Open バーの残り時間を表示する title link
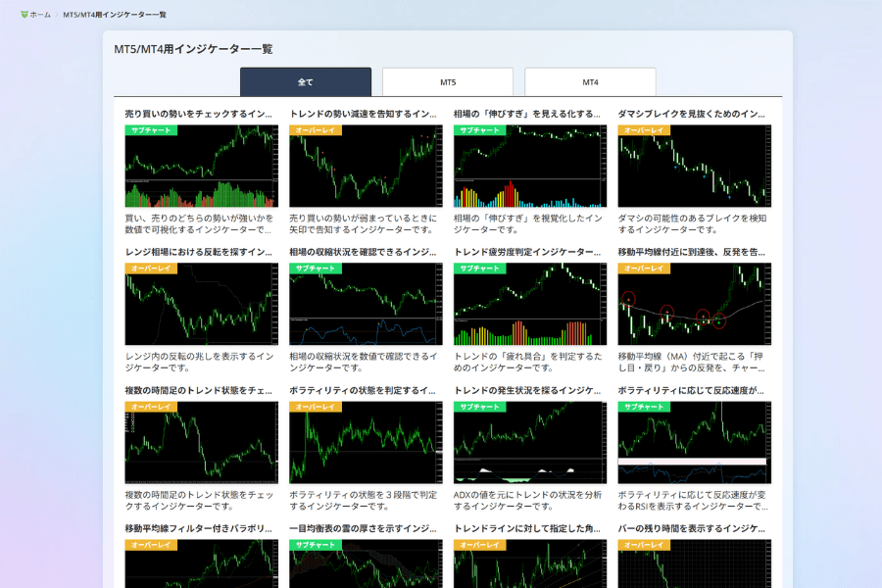 pyautogui.click(x=691, y=529)
